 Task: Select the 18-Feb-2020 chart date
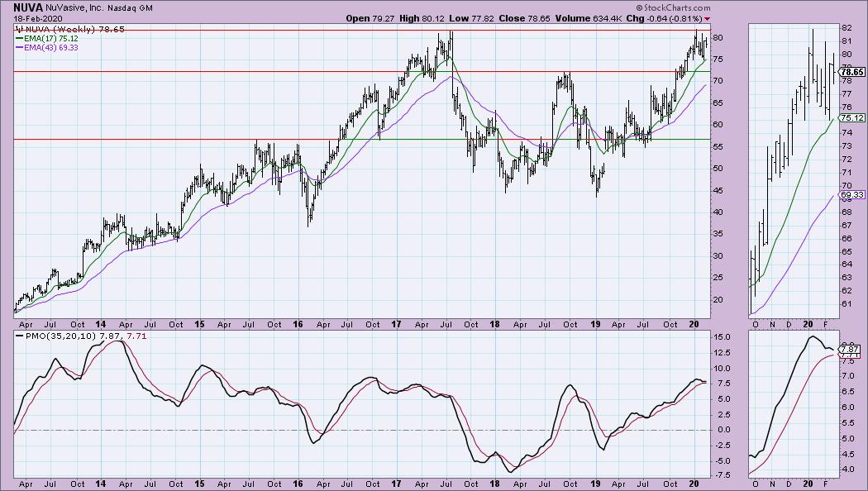(38, 19)
